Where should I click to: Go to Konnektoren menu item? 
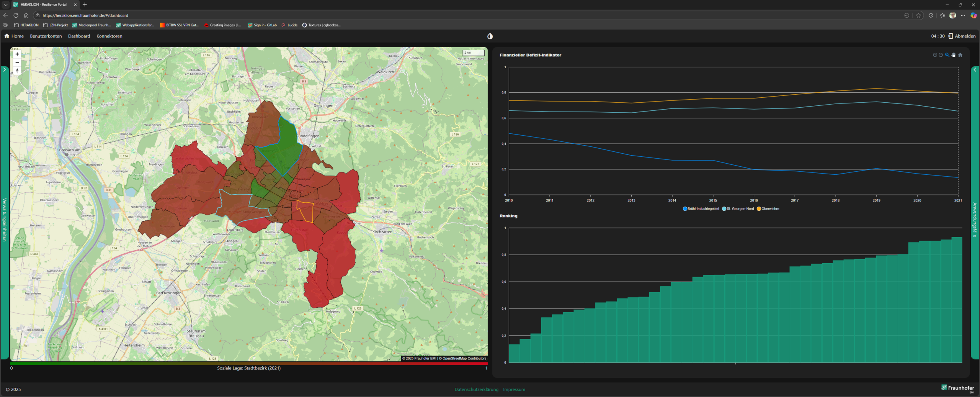[109, 36]
